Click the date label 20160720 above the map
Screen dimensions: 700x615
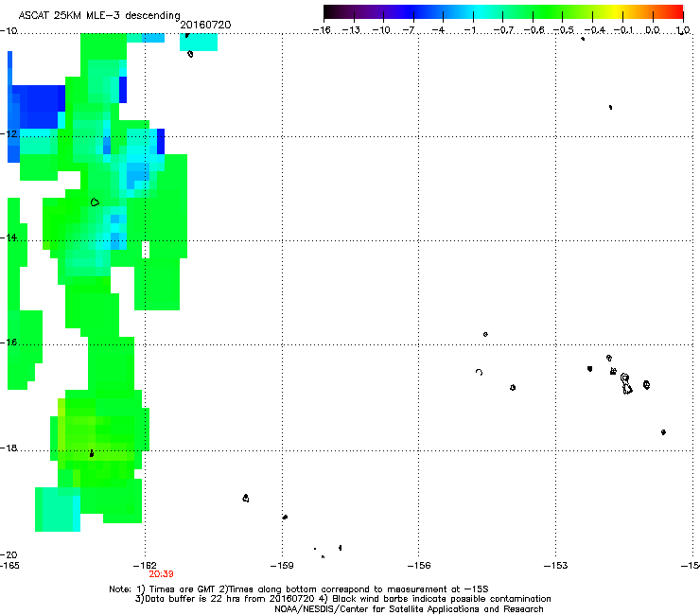205,25
